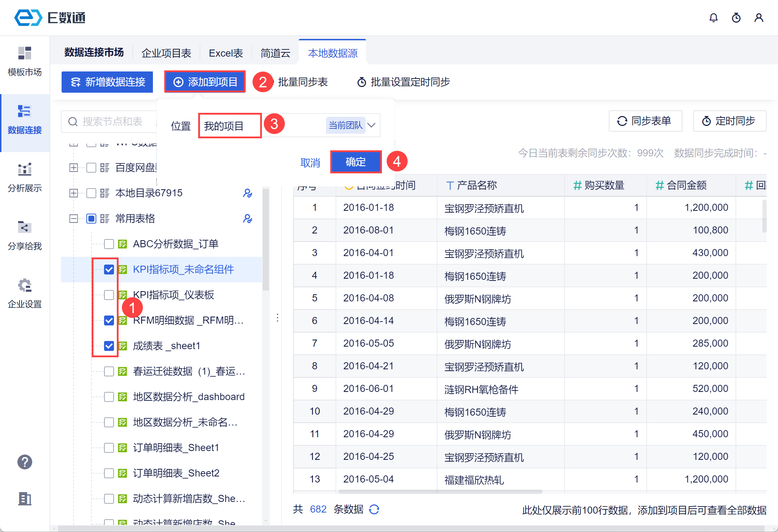Click the help question mark icon
The width and height of the screenshot is (778, 532).
coord(24,462)
